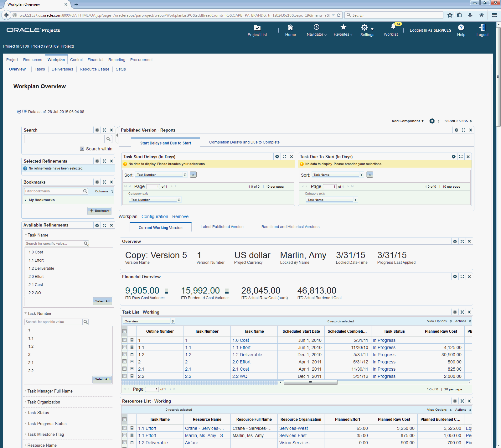
Task: Open the SERVICES EBS dropdown
Action: pos(458,121)
